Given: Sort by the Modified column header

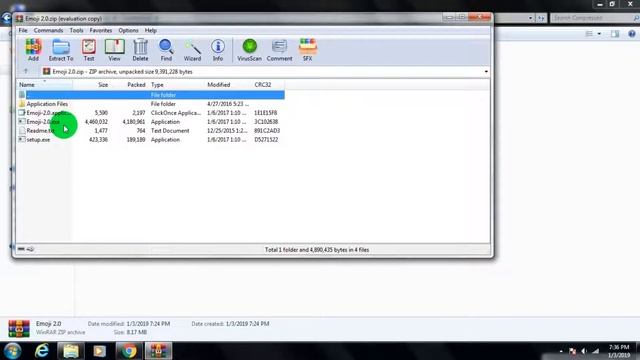Looking at the screenshot, I should click(228, 85).
